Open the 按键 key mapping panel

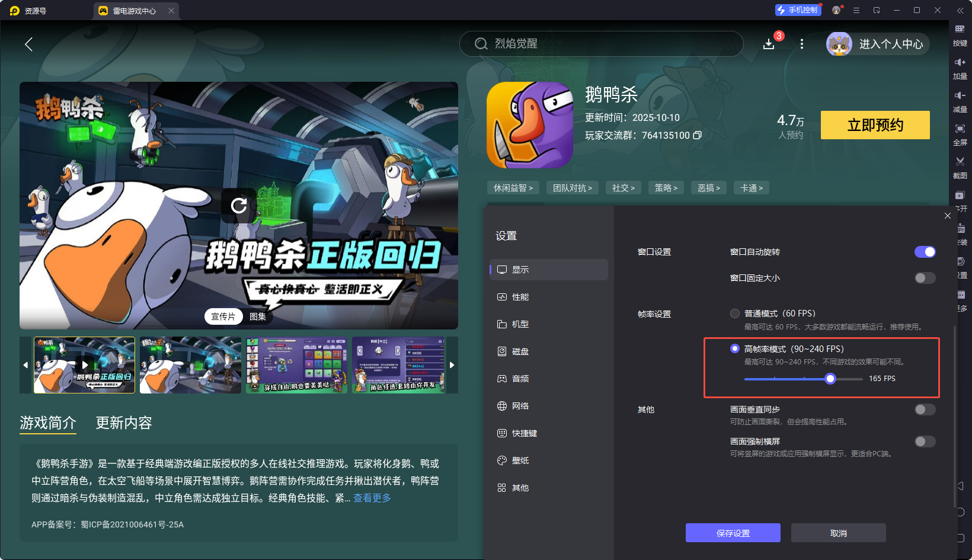(961, 34)
